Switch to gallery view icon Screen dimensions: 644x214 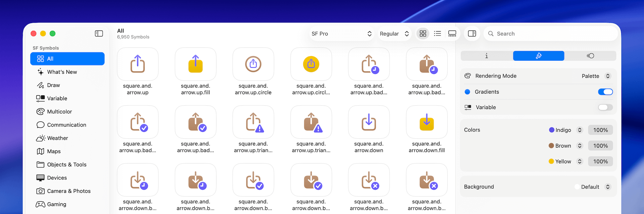click(x=452, y=34)
